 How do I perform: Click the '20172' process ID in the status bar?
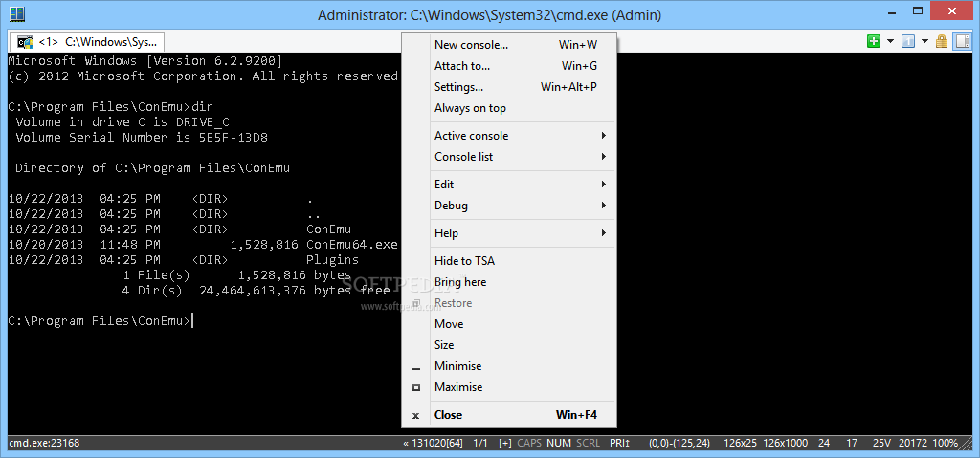coord(913,443)
